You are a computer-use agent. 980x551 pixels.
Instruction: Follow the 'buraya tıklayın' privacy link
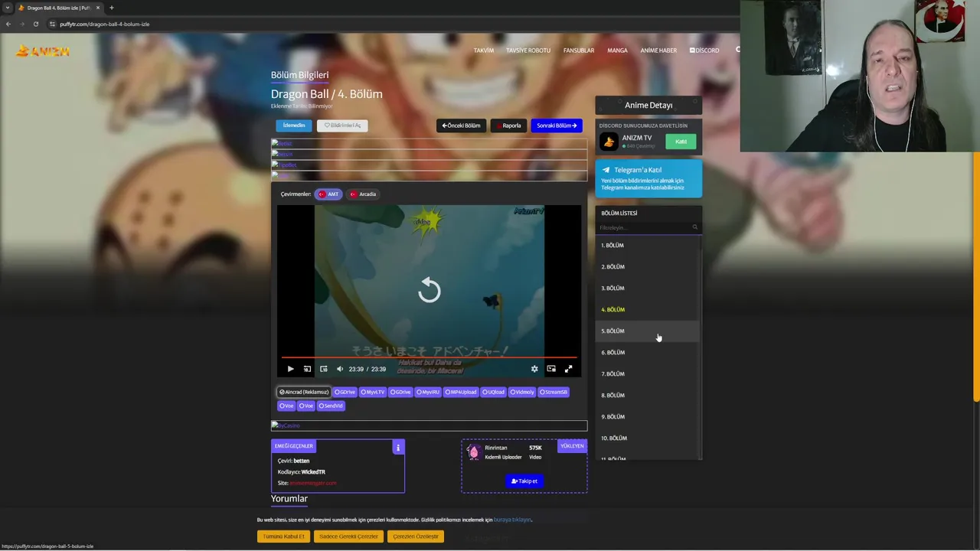click(512, 520)
